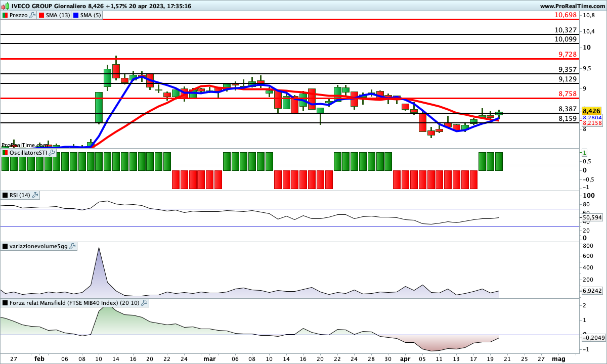Screen dimensions: 607x364
Task: Click the black Forza relat Mansfield swatch
Action: 5,303
